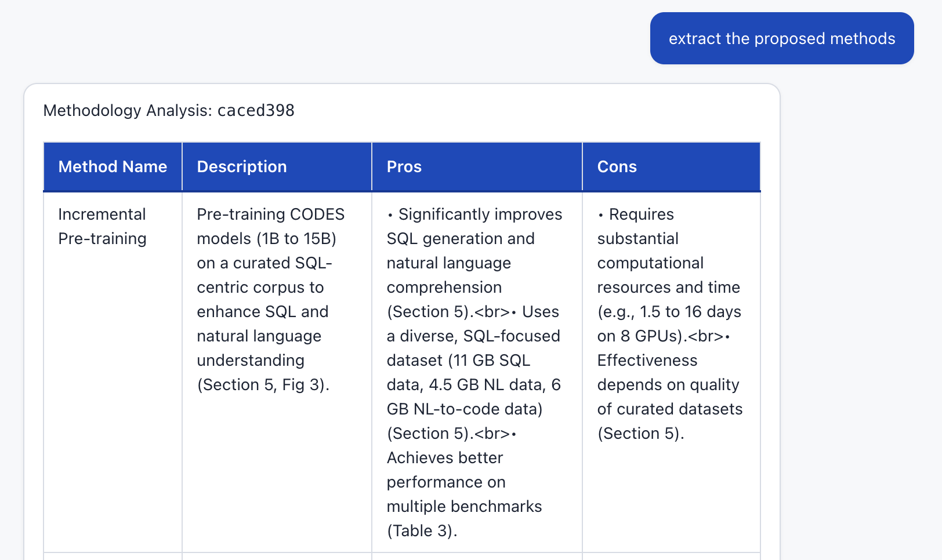Click the 1.5 to 16 days text
The width and height of the screenshot is (942, 560).
[x=691, y=311]
